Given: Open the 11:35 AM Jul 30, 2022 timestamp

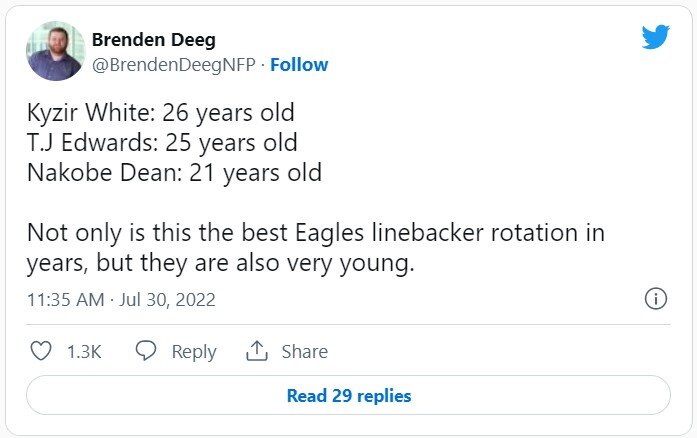Looking at the screenshot, I should click(x=120, y=300).
